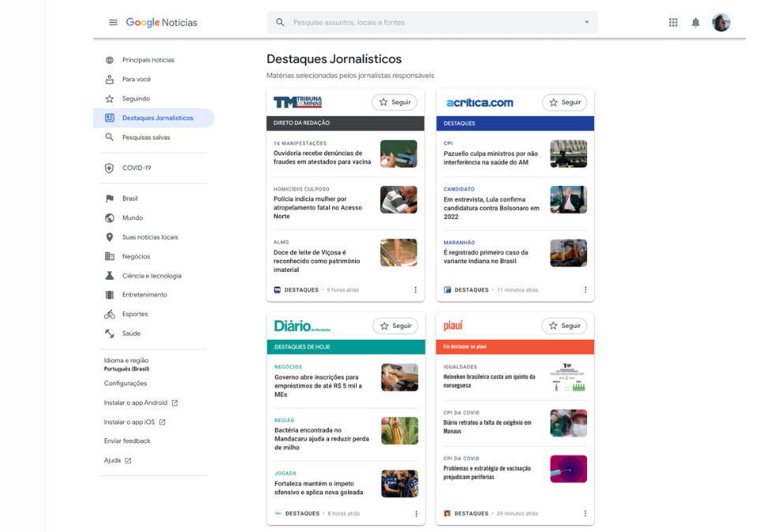Screen dimensions: 781x532
Task: Open the notifications bell
Action: tap(695, 22)
